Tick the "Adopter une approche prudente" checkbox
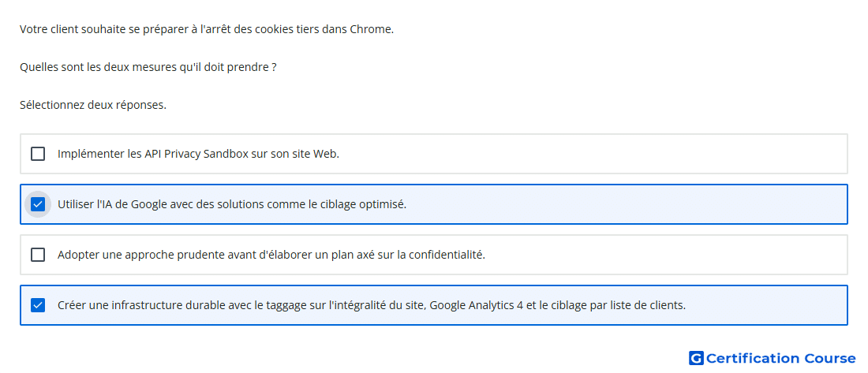This screenshot has height=373, width=868. (x=38, y=255)
